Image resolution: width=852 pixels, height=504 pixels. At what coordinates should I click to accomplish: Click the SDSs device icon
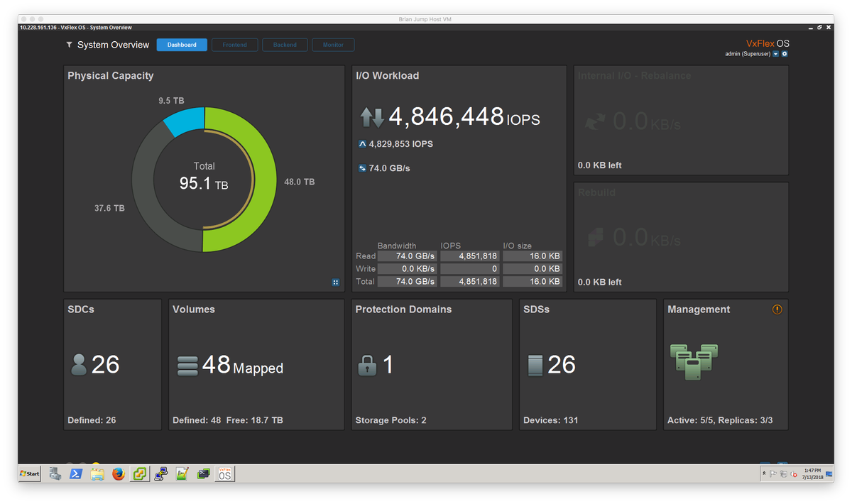click(x=536, y=363)
